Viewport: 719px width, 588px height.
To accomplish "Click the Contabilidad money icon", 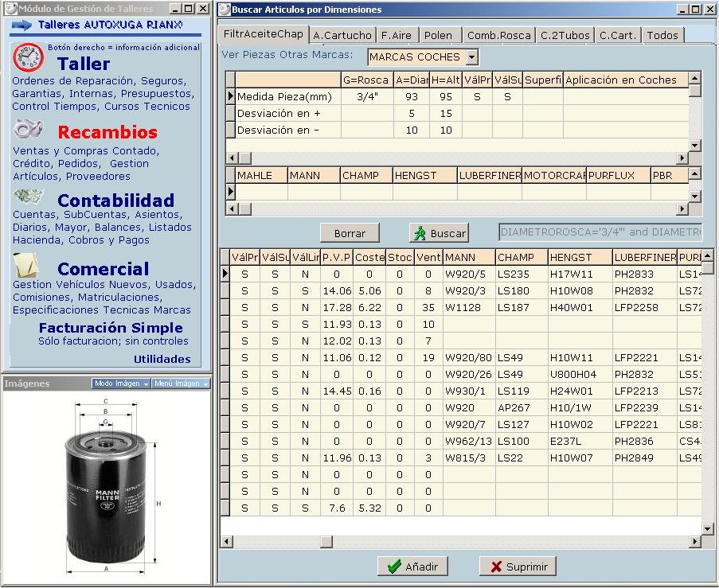I will pyautogui.click(x=29, y=197).
